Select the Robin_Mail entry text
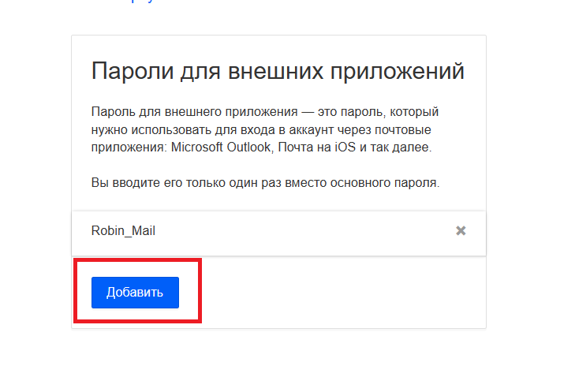Screen dimensions: 575x392 (x=123, y=230)
